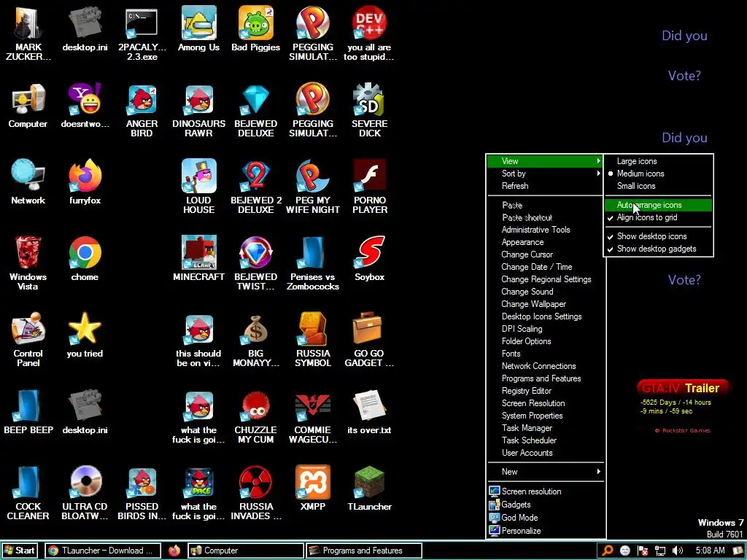This screenshot has height=560, width=747.
Task: Toggle Show desktop gadgets
Action: (x=659, y=249)
